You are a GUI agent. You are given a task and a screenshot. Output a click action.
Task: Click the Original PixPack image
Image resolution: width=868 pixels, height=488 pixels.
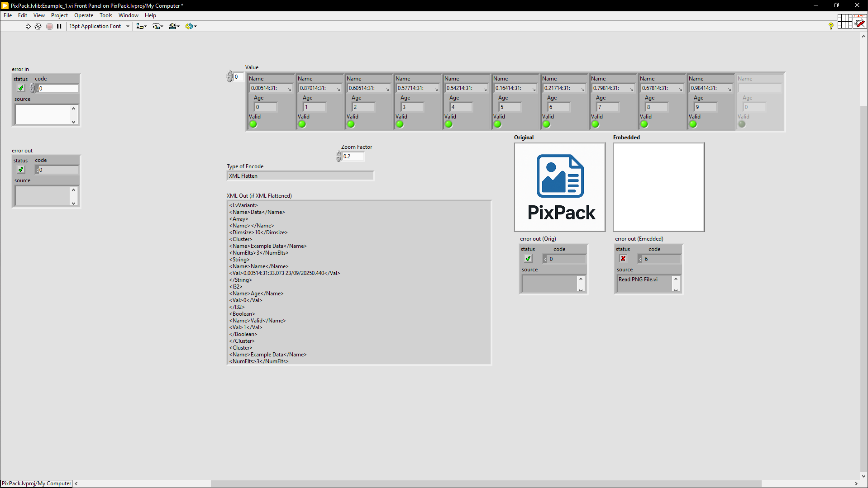560,187
